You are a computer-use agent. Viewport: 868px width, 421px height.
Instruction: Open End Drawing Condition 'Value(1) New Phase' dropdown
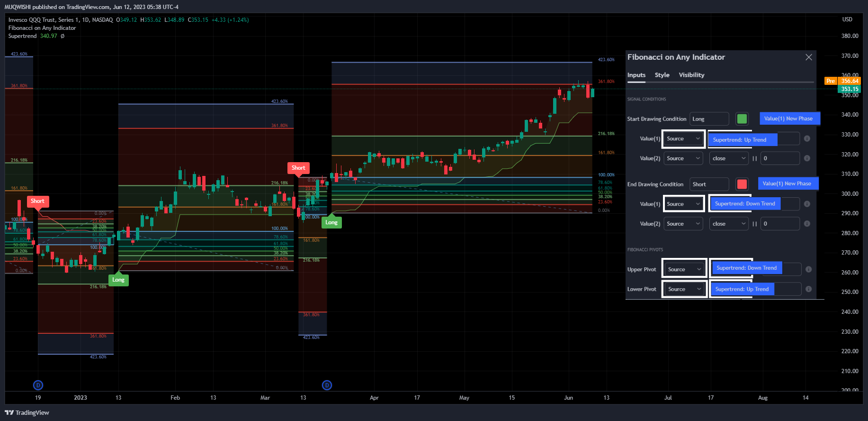point(788,183)
